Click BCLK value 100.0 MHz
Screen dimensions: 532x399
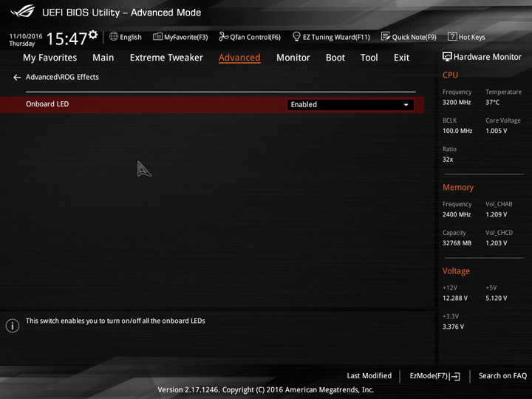click(457, 131)
